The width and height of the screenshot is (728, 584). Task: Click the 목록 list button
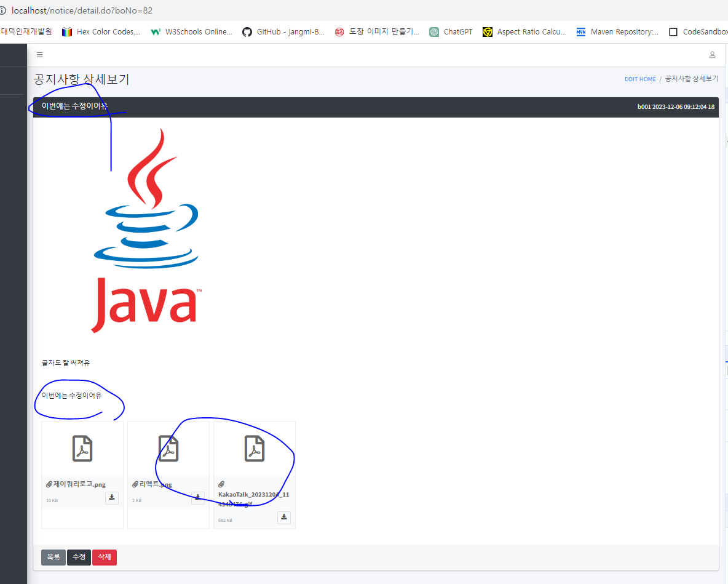53,557
